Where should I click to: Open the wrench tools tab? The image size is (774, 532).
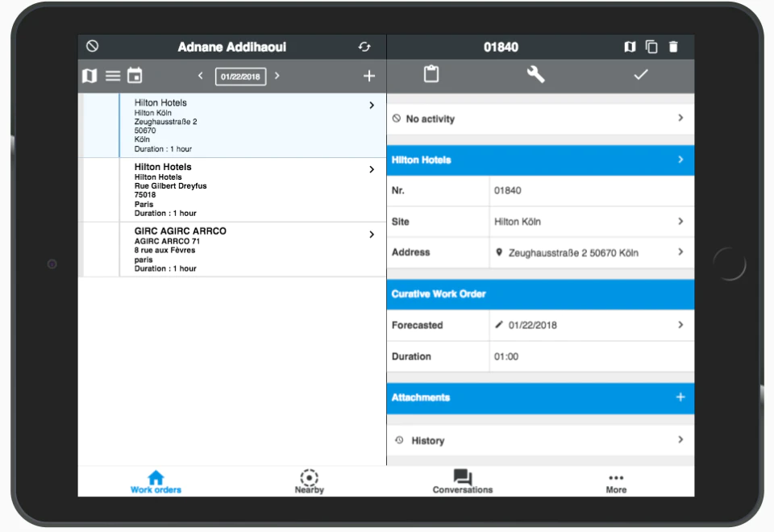tap(535, 74)
